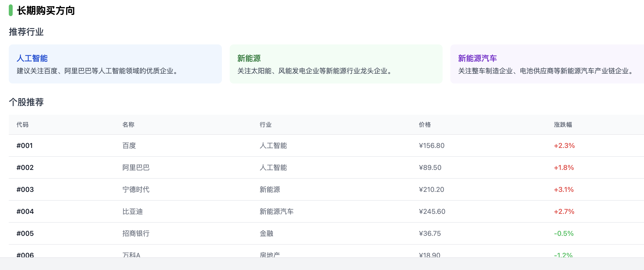The width and height of the screenshot is (644, 270).
Task: Click the 代码 column header
Action: [x=22, y=125]
